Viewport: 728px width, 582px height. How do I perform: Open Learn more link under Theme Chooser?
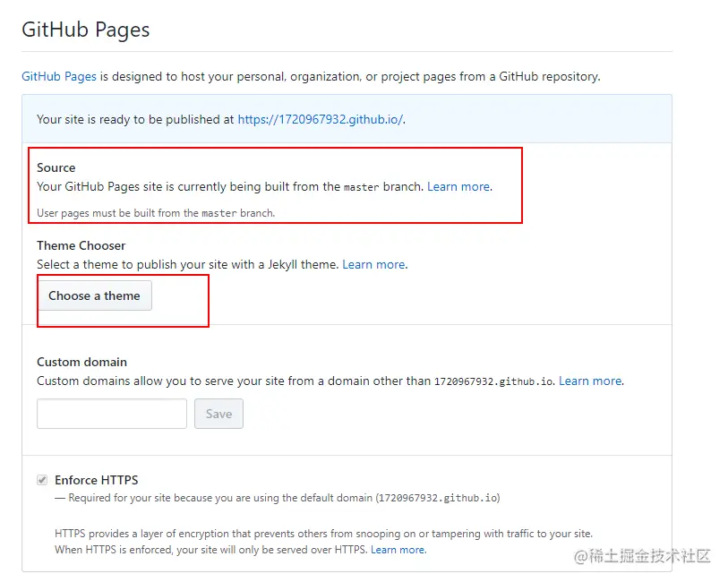point(373,264)
